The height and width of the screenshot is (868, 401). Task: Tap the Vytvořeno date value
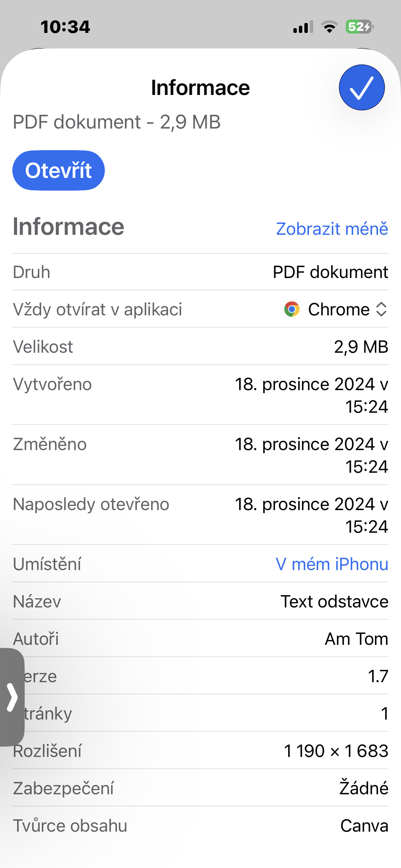click(x=311, y=395)
